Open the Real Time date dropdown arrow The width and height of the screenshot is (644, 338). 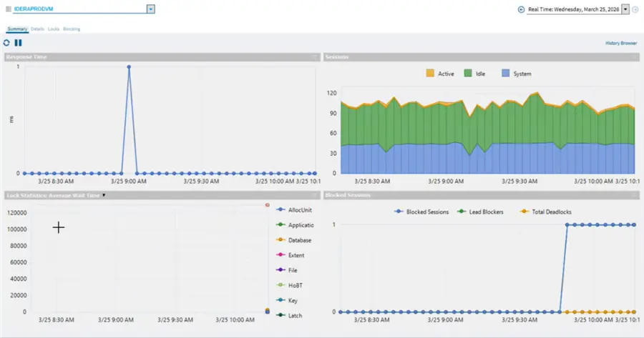625,9
